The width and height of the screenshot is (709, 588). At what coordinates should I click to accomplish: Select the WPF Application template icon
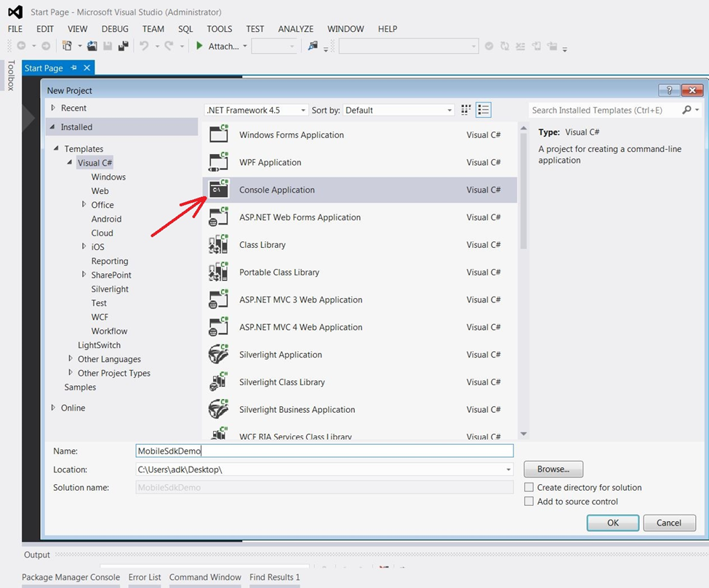coord(220,161)
